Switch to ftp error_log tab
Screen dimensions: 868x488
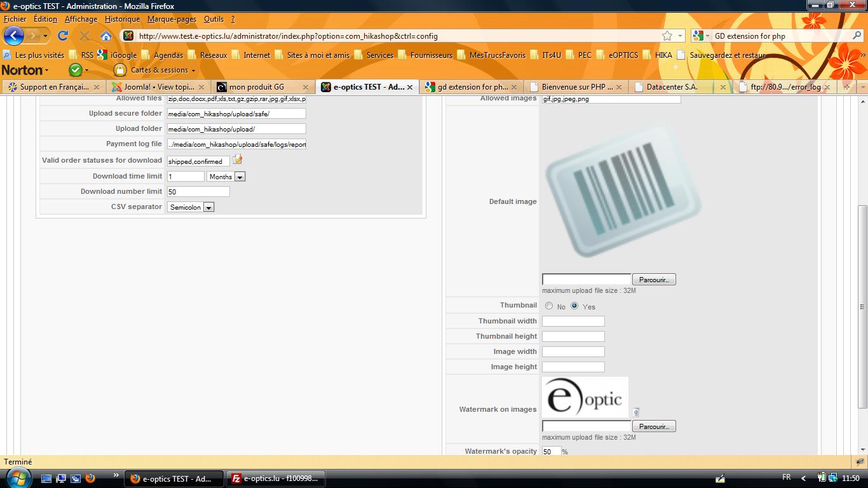click(x=785, y=87)
